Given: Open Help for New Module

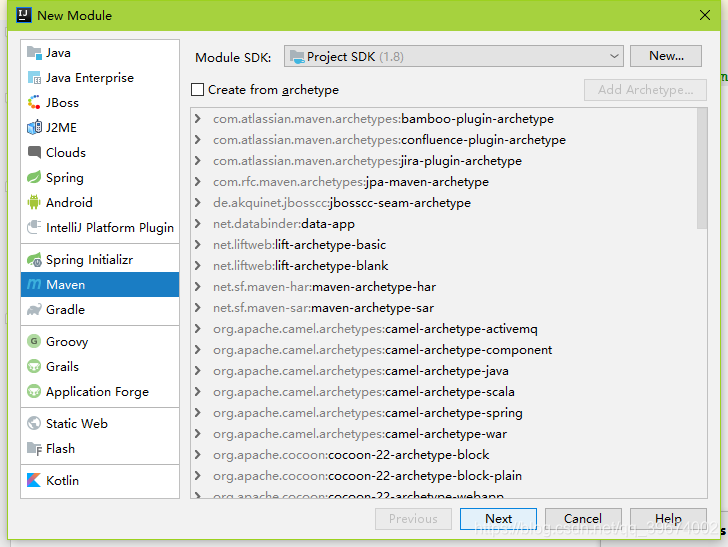Looking at the screenshot, I should (x=668, y=519).
